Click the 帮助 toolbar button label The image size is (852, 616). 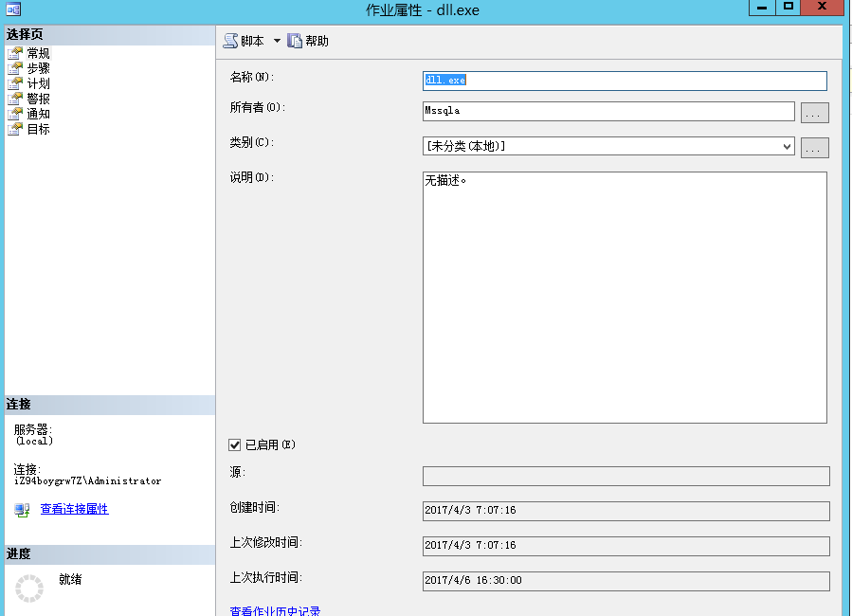click(317, 41)
